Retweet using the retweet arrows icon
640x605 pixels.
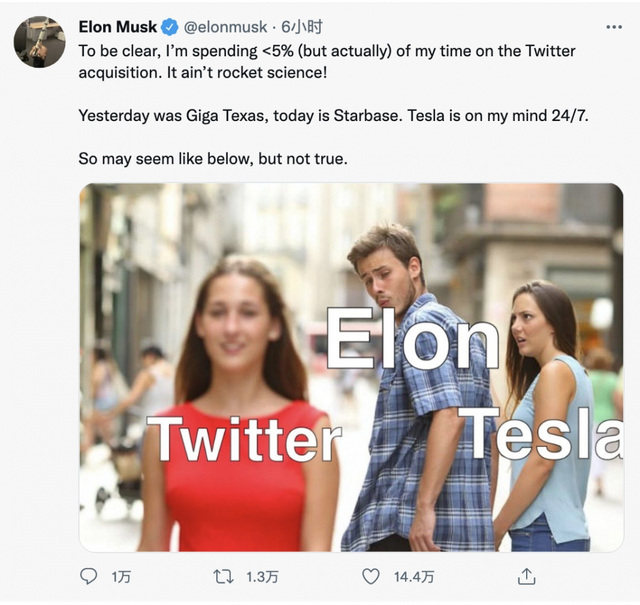pos(225,576)
